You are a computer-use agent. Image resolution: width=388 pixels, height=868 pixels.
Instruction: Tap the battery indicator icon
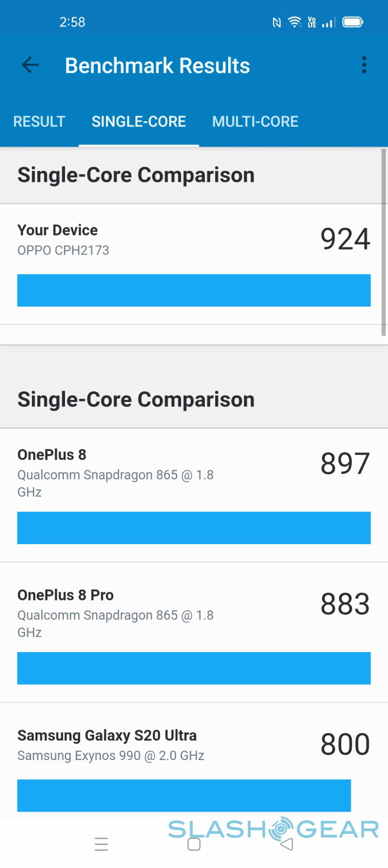pos(353,22)
